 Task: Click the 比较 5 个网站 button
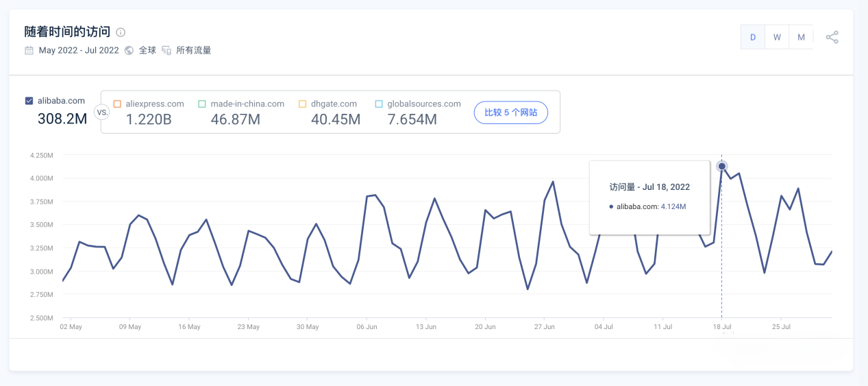511,112
